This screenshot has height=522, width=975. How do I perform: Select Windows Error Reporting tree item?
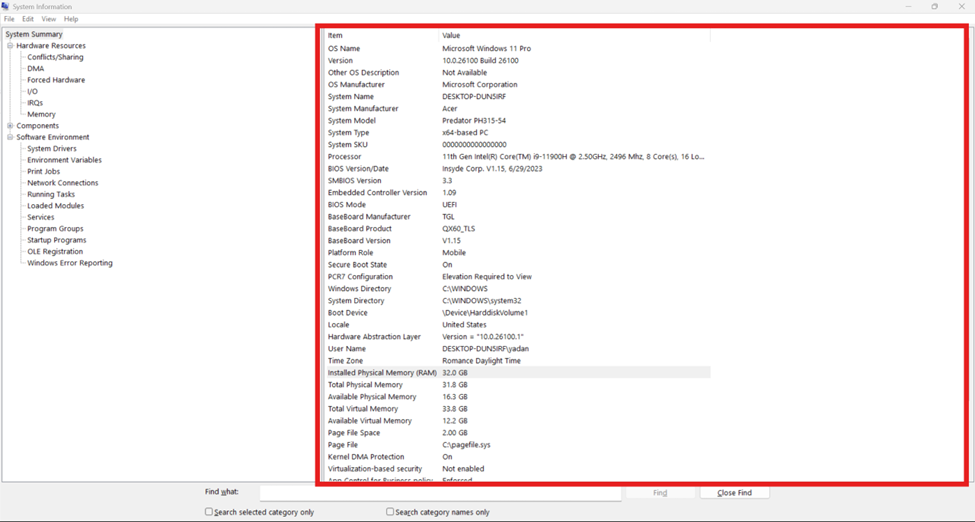pos(70,263)
